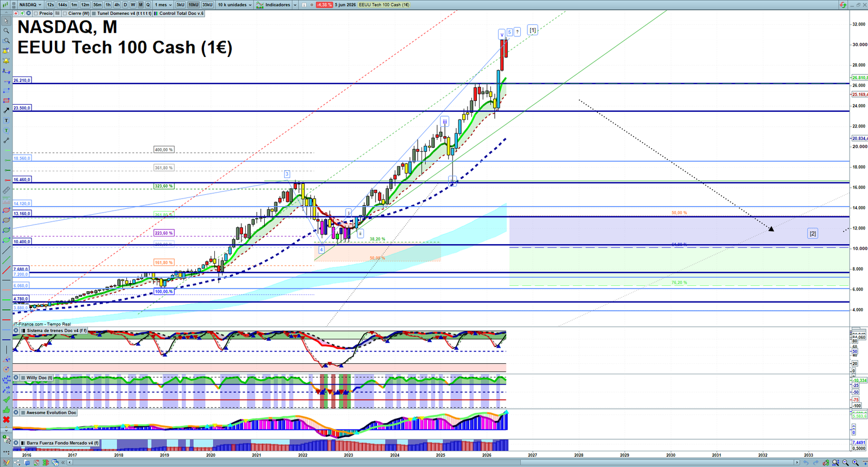
Task: Select the ruler measurement tool
Action: click(6, 190)
